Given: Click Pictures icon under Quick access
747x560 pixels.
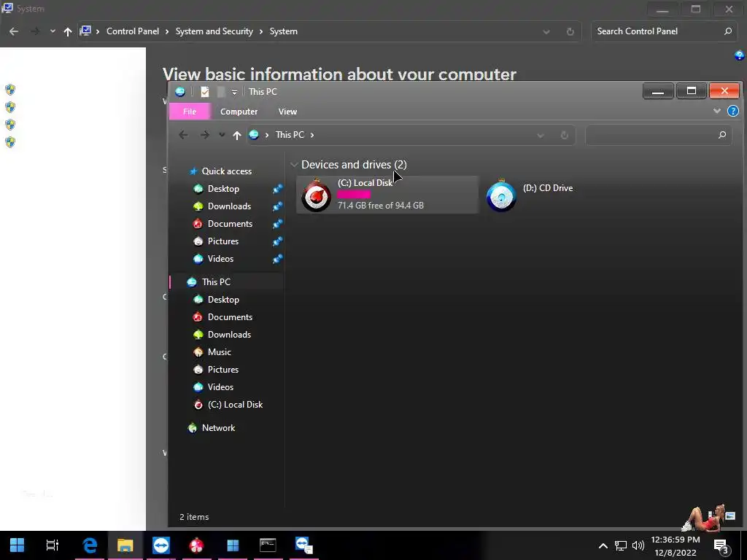Looking at the screenshot, I should (x=198, y=241).
